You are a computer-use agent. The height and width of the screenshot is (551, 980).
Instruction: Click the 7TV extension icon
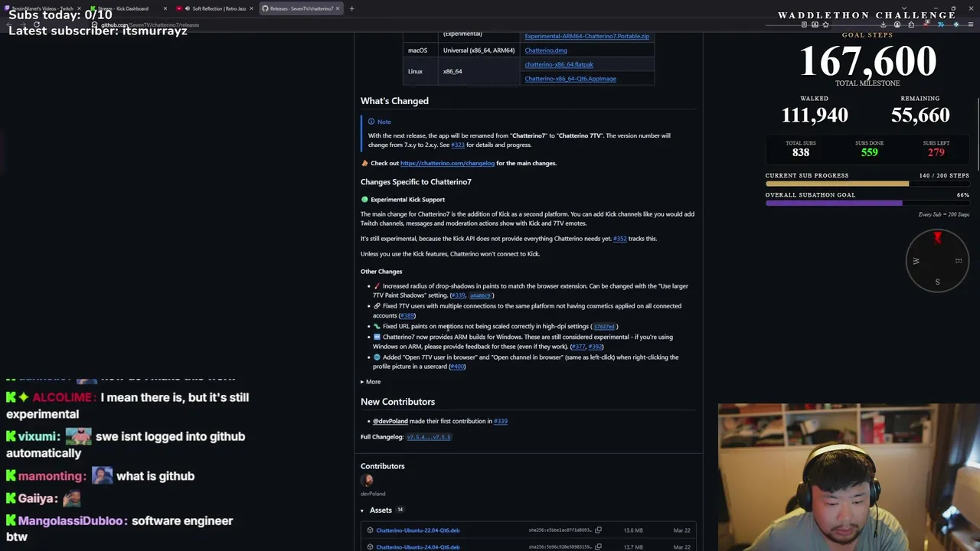click(941, 24)
